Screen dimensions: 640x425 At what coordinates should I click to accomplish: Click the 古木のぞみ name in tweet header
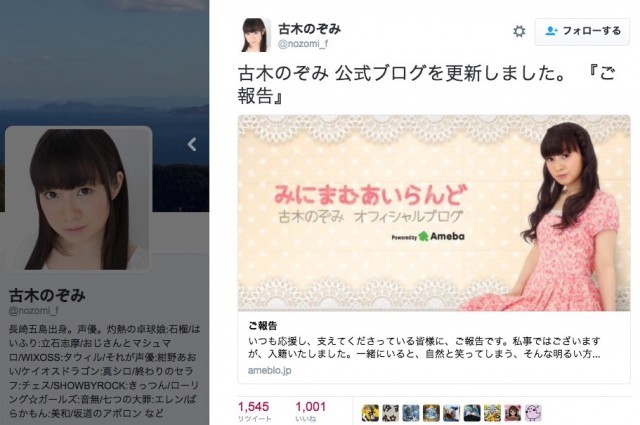309,29
